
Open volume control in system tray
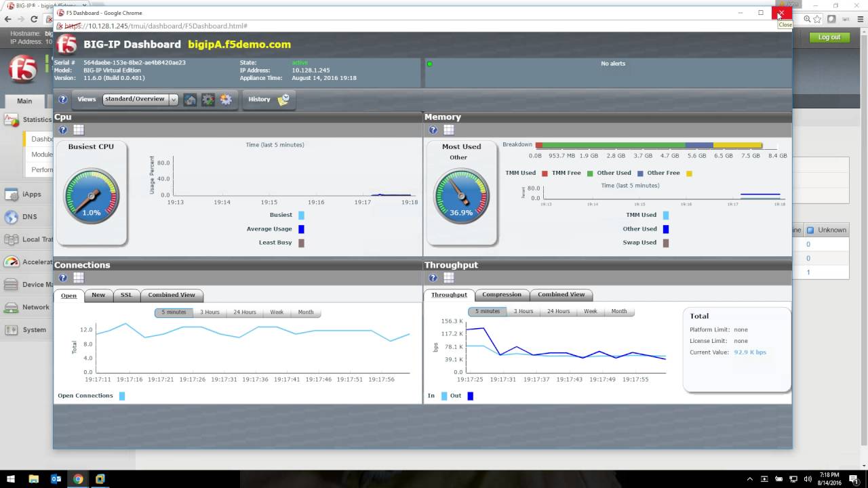coord(807,479)
